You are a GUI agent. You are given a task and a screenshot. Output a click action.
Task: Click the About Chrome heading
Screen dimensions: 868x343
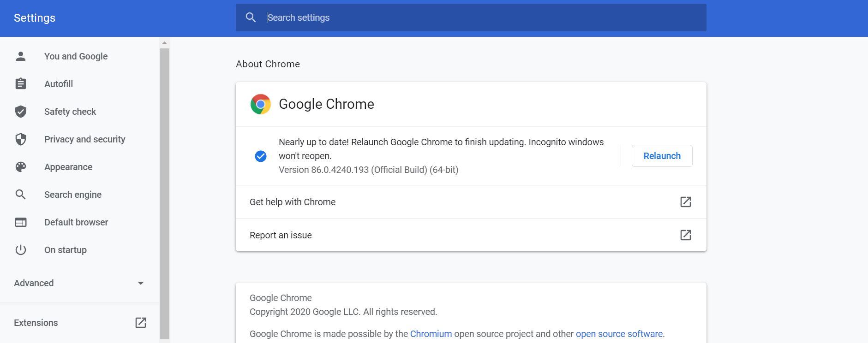tap(268, 64)
